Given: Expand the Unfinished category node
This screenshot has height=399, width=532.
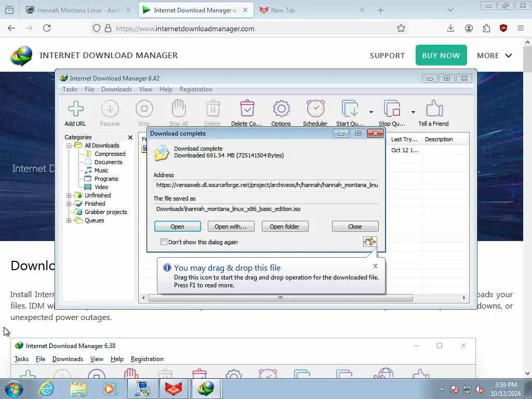Looking at the screenshot, I should coord(69,195).
